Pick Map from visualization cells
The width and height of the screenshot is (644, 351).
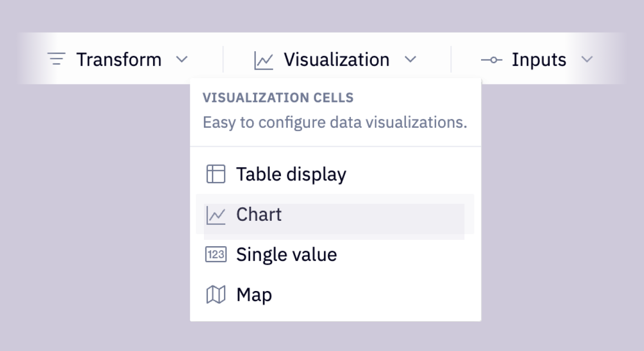coord(254,294)
